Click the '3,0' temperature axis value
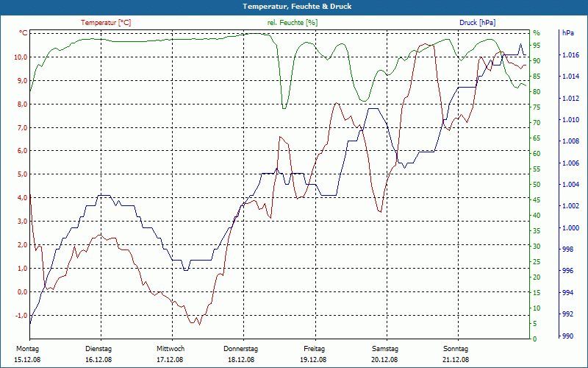Image resolution: width=588 pixels, height=368 pixels. coord(22,222)
